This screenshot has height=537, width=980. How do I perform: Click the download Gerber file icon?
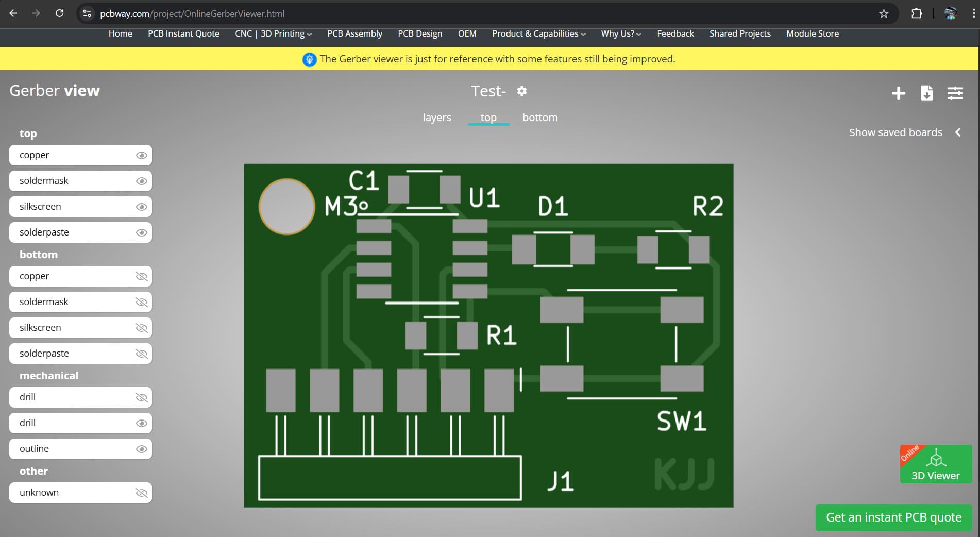[x=926, y=93]
